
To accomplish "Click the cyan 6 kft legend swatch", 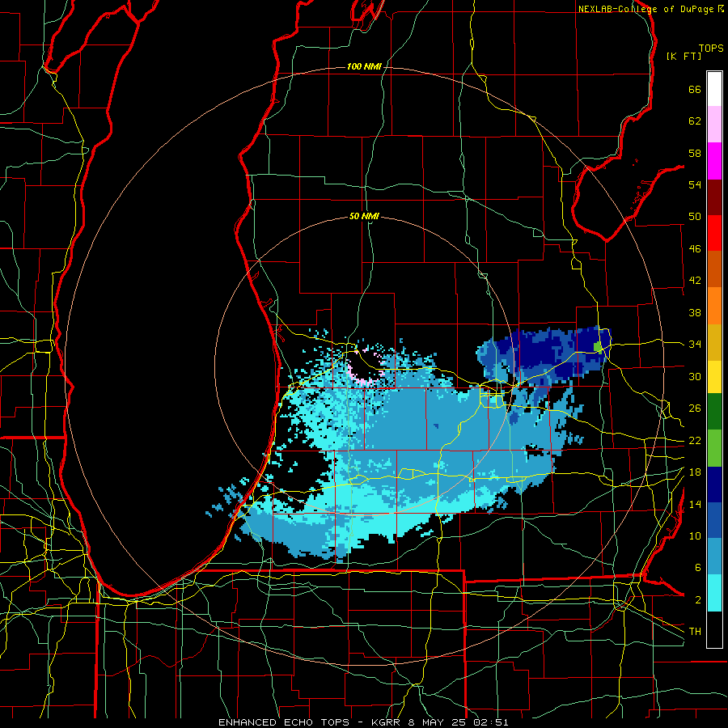I will point(714,593).
